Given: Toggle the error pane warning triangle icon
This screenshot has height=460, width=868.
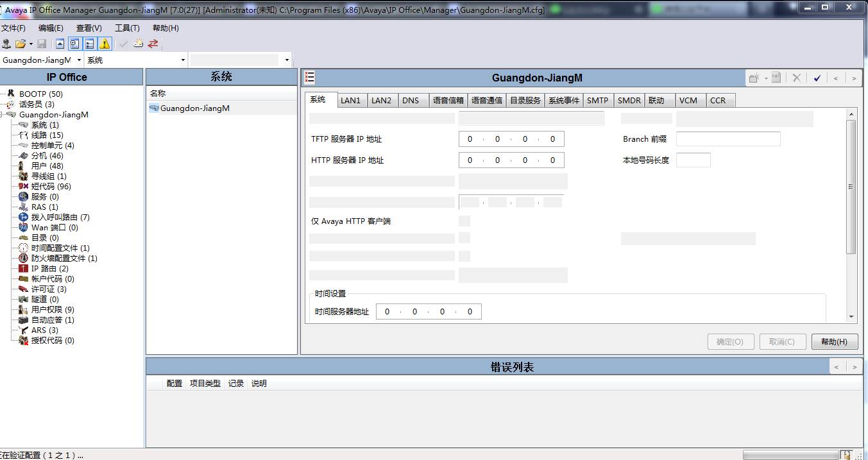Looking at the screenshot, I should click(105, 44).
